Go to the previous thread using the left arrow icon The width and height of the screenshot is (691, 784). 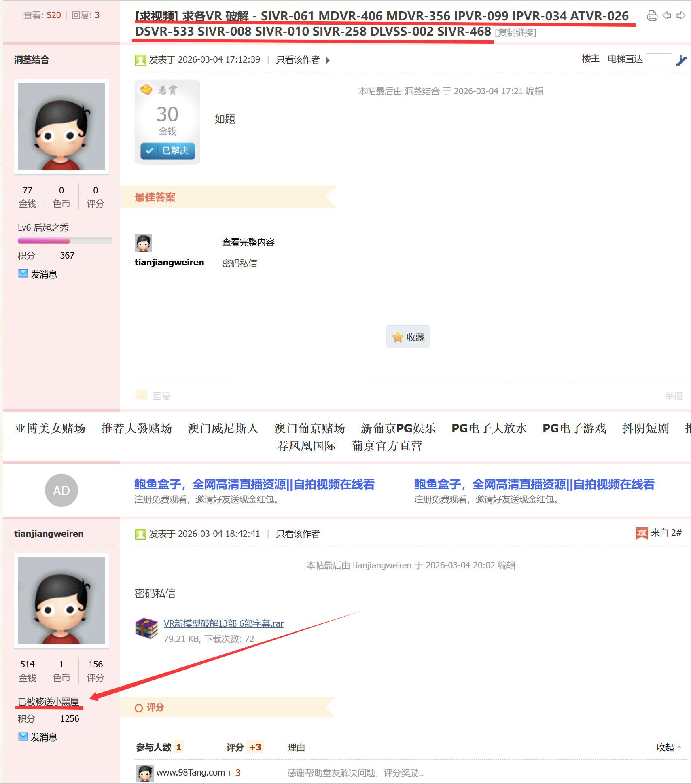[667, 16]
